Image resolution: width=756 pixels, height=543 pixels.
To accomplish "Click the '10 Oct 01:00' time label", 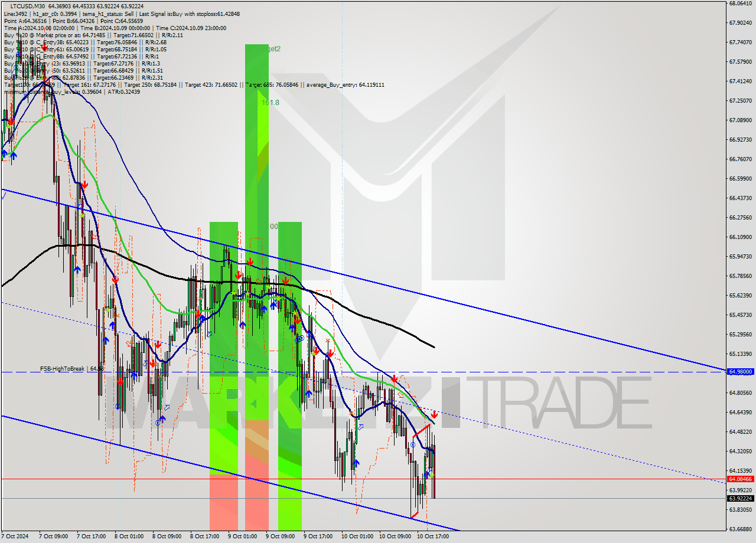I will (357, 537).
